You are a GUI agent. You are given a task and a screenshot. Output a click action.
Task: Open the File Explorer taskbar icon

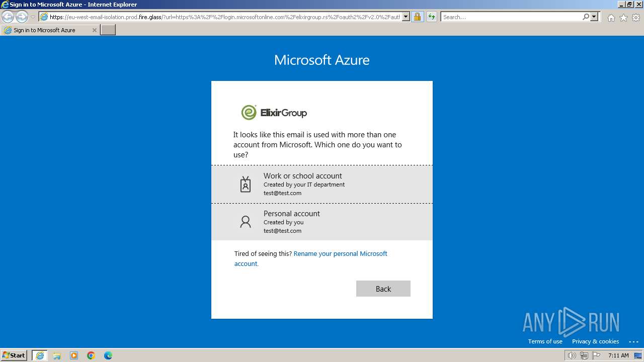[x=57, y=355]
